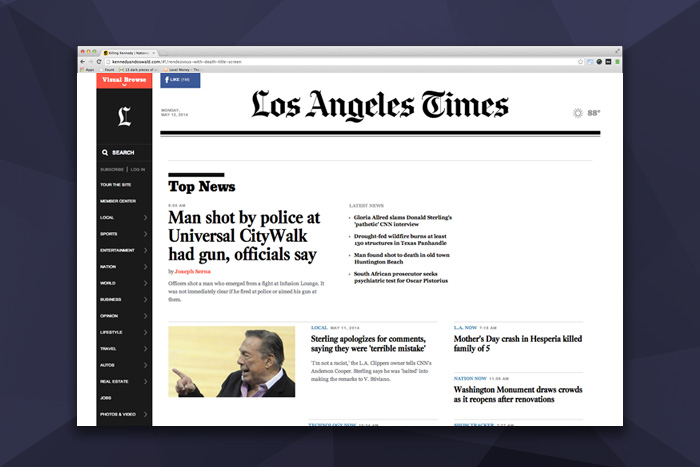Open the Universal CityWalk shooting headline
700x467 pixels.
click(x=244, y=236)
